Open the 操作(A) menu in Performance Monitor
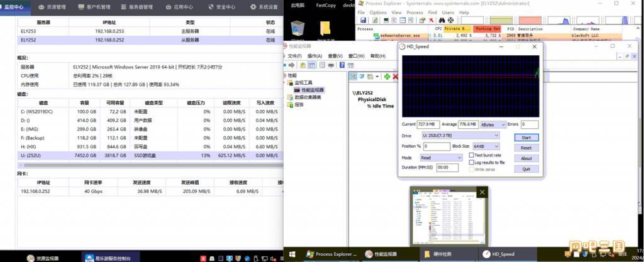This screenshot has height=262, width=644. click(314, 56)
